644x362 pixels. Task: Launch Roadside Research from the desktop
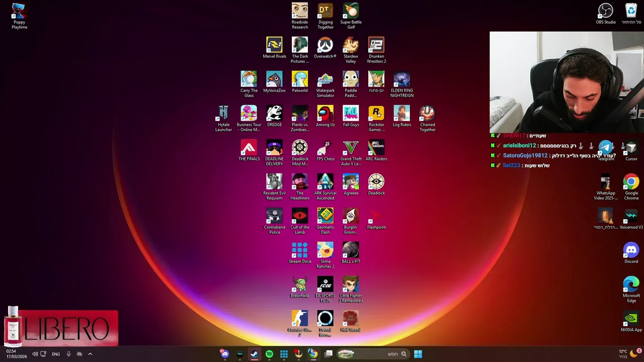(x=300, y=16)
